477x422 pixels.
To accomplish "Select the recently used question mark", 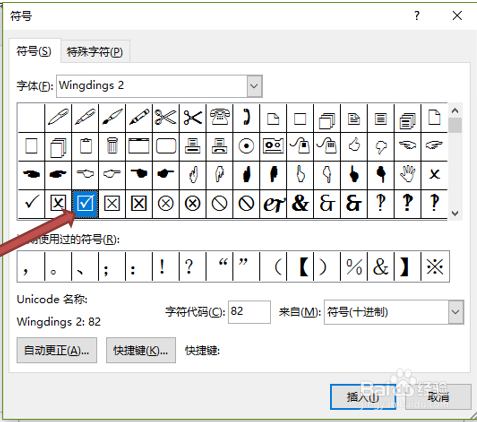I will (193, 267).
